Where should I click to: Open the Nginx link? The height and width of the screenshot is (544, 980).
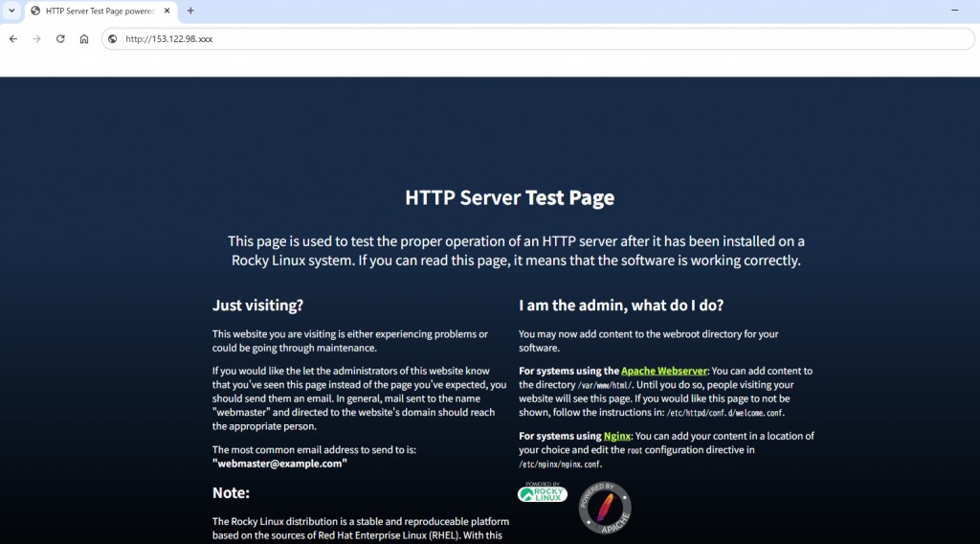[617, 436]
